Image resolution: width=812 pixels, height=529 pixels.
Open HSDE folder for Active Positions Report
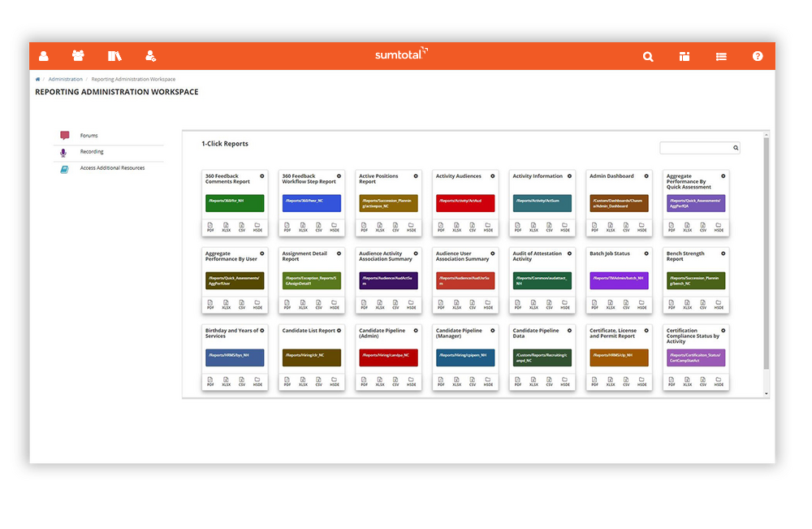coord(411,227)
